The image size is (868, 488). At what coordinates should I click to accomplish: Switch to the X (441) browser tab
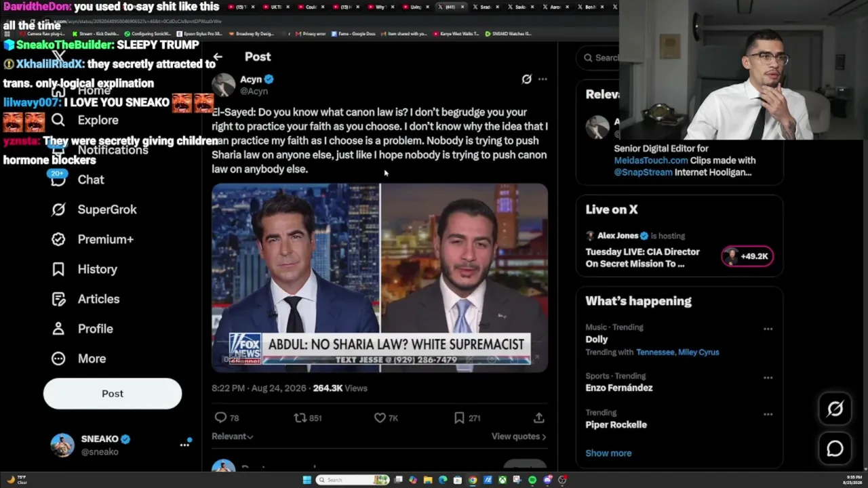click(450, 7)
